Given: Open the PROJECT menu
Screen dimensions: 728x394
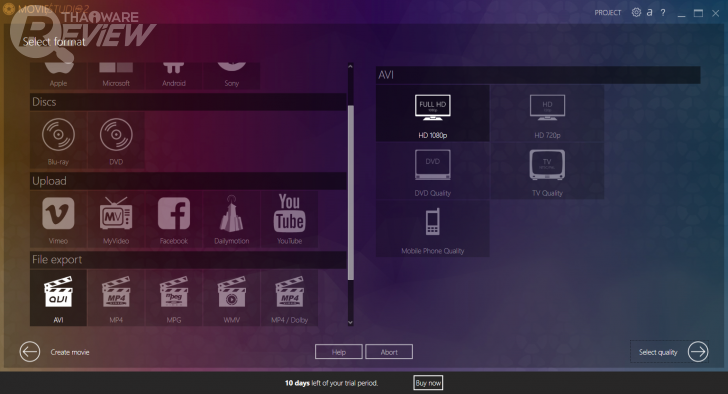Looking at the screenshot, I should click(x=608, y=13).
